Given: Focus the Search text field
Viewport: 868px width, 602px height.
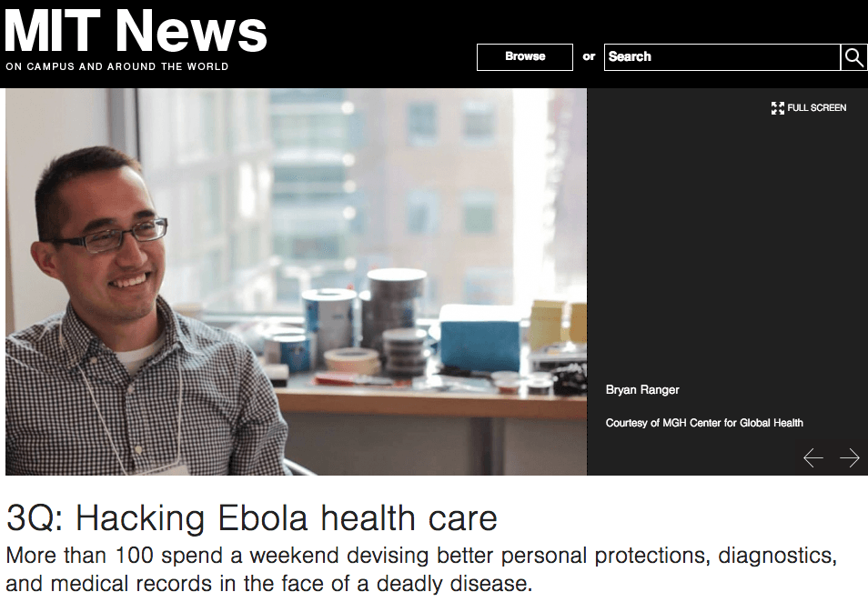Looking at the screenshot, I should click(722, 57).
